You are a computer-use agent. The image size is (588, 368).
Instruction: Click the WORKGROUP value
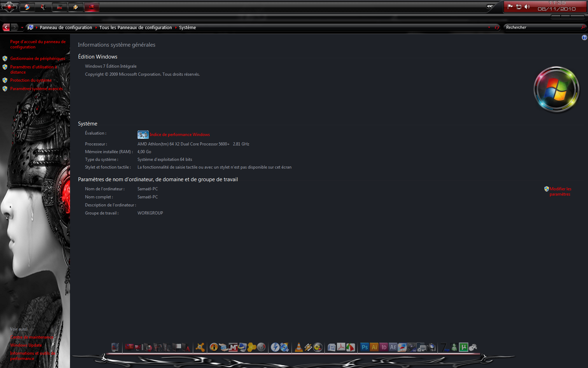pos(150,213)
